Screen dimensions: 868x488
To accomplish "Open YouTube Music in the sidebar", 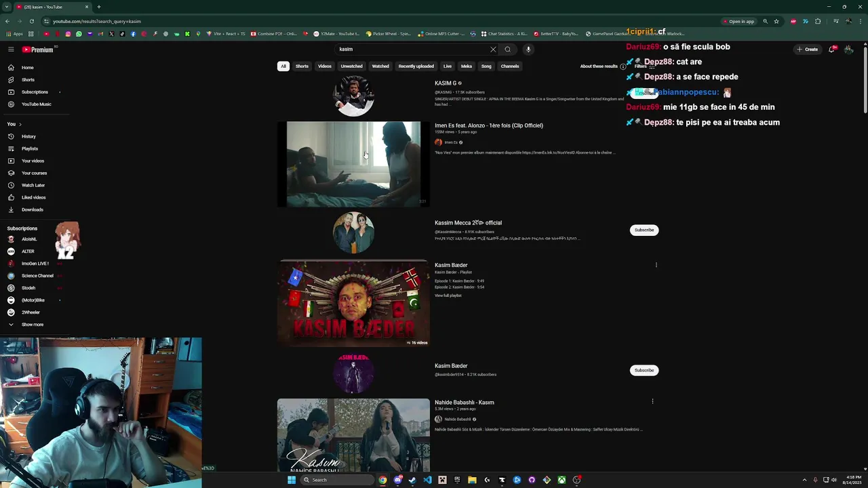I will click(x=36, y=104).
